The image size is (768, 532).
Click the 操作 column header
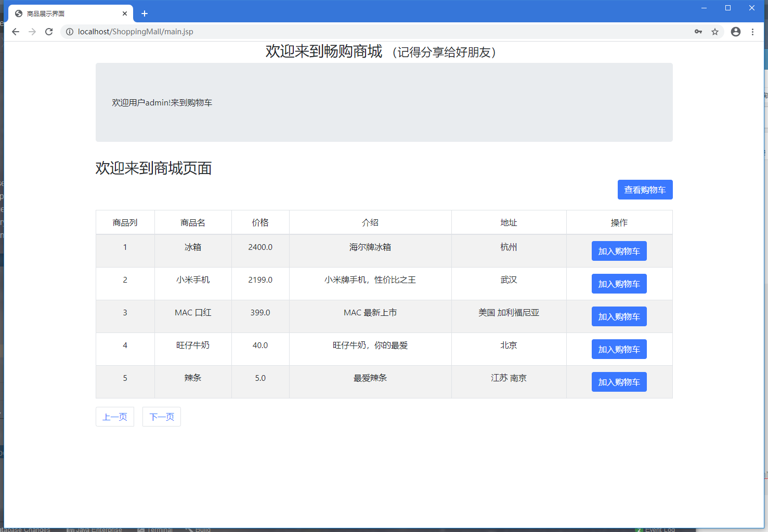coord(619,222)
